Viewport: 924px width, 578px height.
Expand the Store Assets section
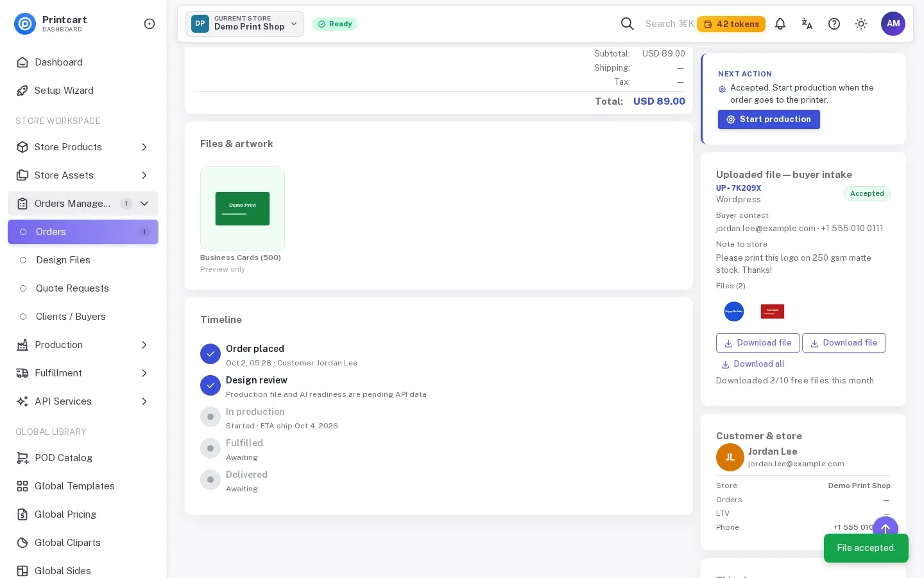[83, 175]
